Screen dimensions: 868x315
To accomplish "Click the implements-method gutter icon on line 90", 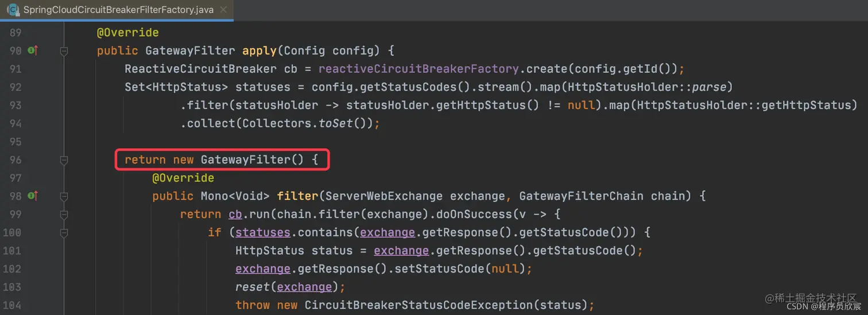I will 33,51.
